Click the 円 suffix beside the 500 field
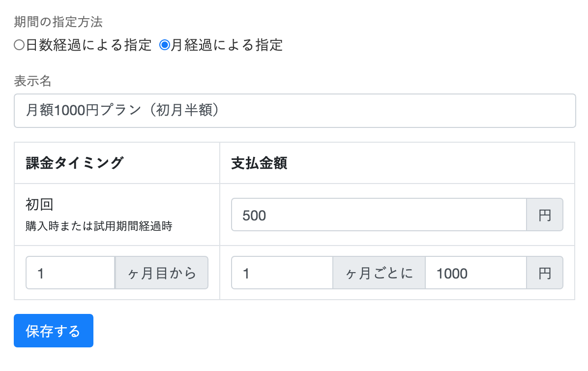Image resolution: width=588 pixels, height=371 pixels. coord(545,215)
